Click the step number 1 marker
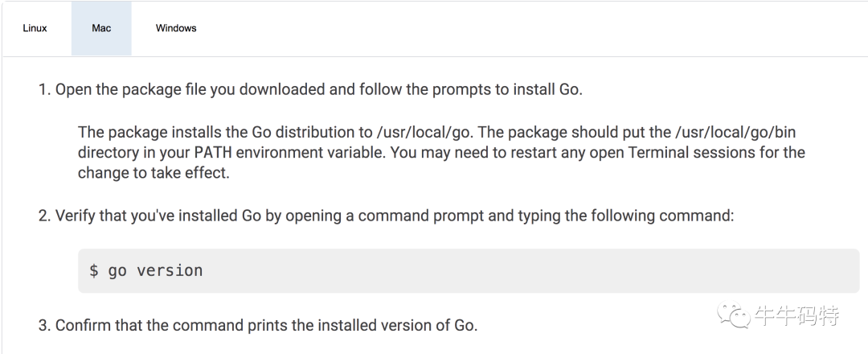The image size is (868, 354). point(43,89)
